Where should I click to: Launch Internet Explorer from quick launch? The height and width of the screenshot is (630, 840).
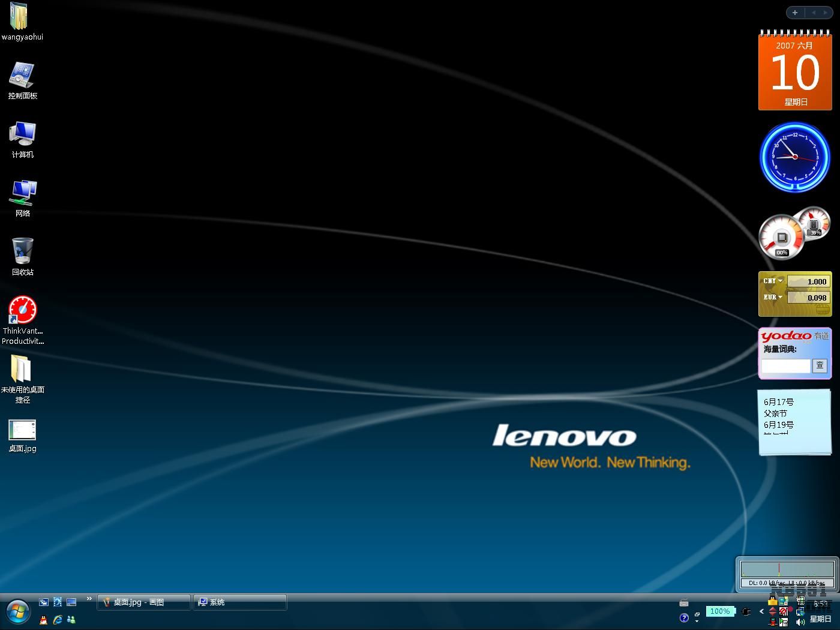click(x=58, y=620)
